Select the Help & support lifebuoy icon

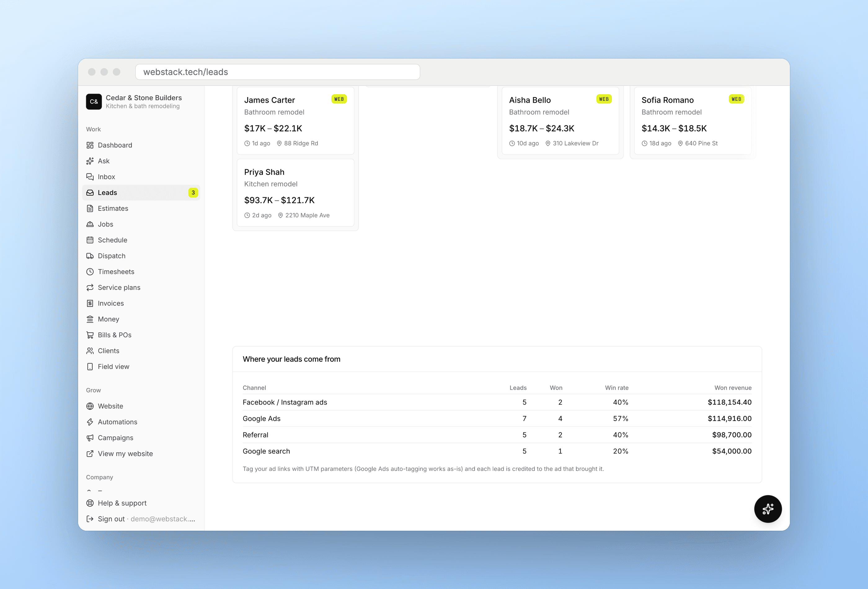coord(90,503)
